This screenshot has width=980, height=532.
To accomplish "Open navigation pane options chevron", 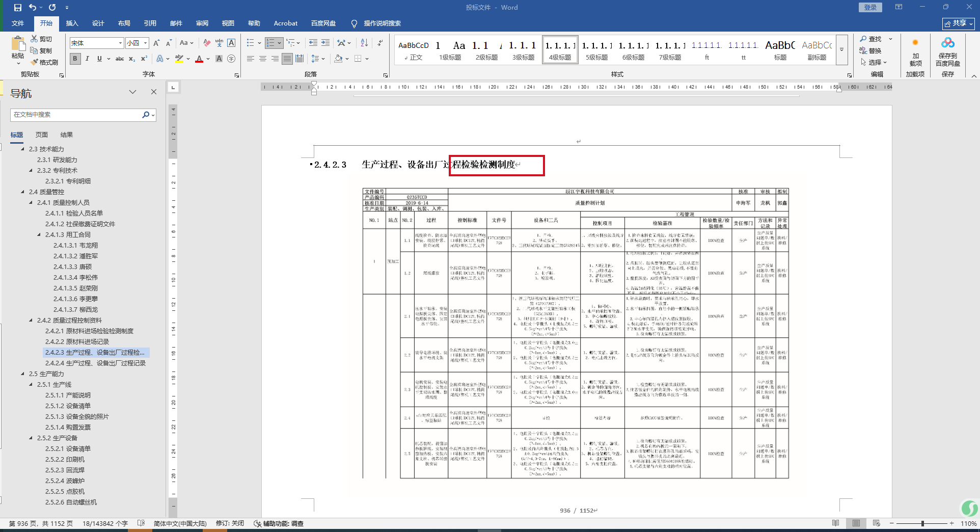I will [x=132, y=92].
